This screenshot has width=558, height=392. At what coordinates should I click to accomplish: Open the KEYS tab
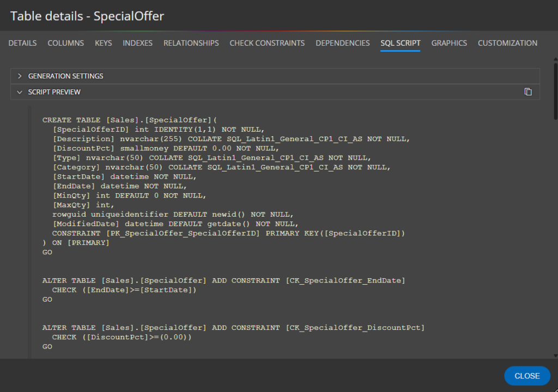tap(103, 43)
